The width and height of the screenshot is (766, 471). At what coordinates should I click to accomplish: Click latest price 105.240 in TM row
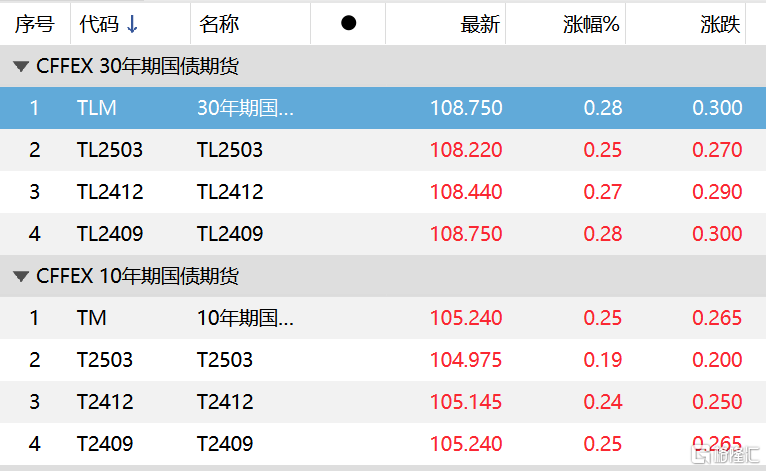pos(466,318)
